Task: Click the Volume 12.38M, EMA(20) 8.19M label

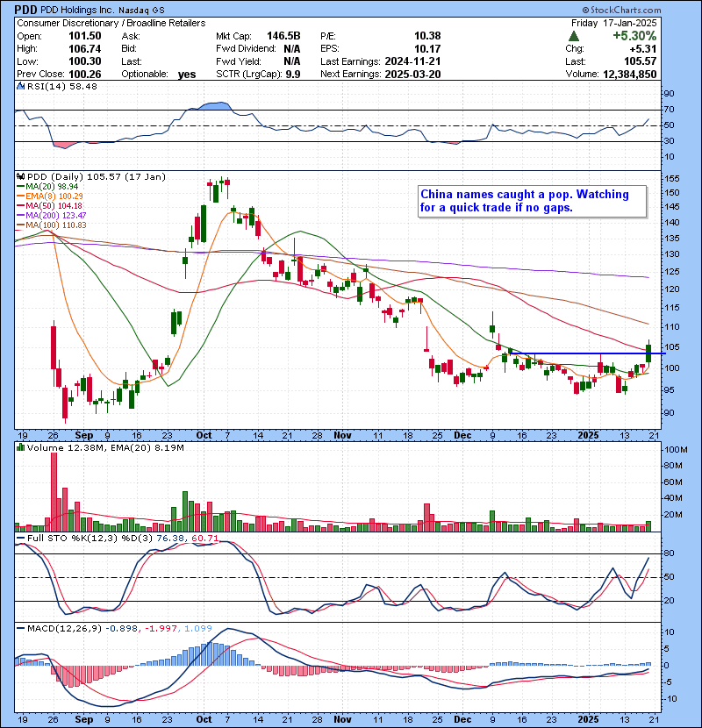Action: [105, 448]
